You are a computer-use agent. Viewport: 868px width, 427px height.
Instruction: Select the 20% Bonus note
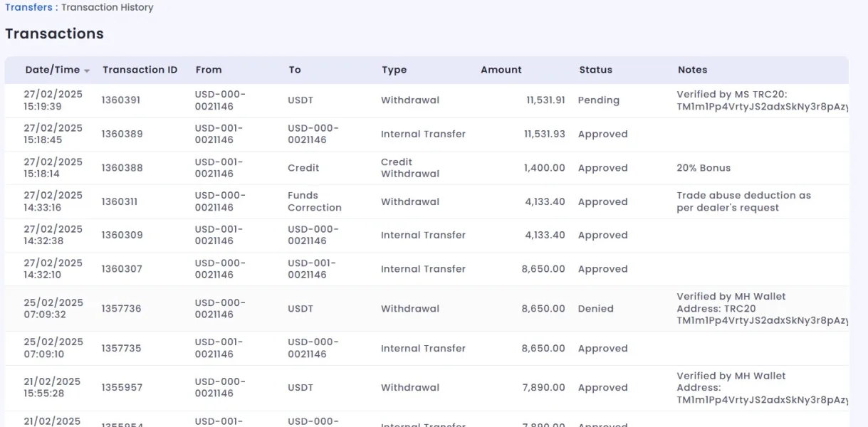point(704,168)
